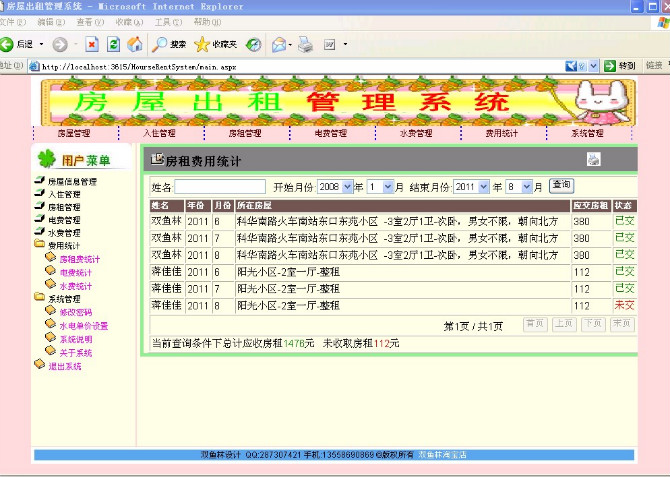Select 房租管理 in the user menu
Screen dimensions: 670x477
point(64,207)
